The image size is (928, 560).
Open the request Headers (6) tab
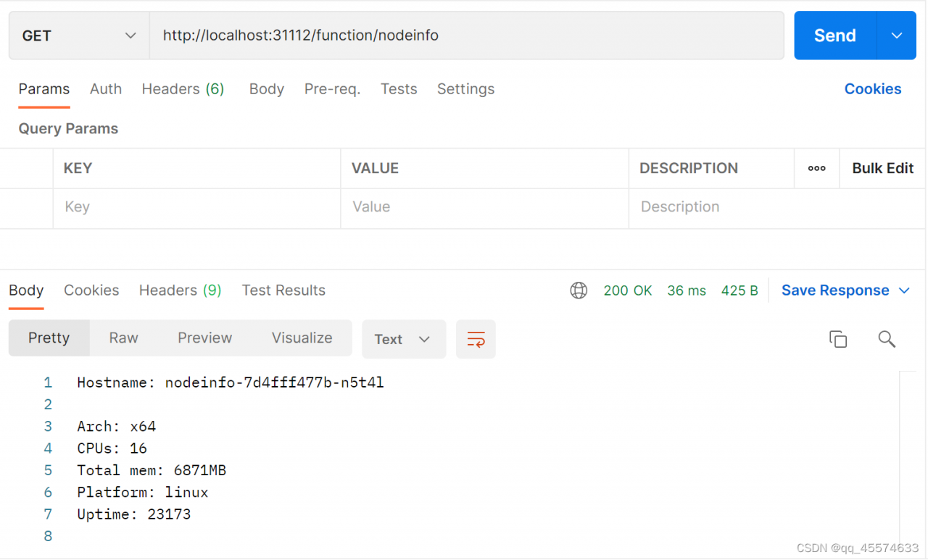tap(183, 89)
